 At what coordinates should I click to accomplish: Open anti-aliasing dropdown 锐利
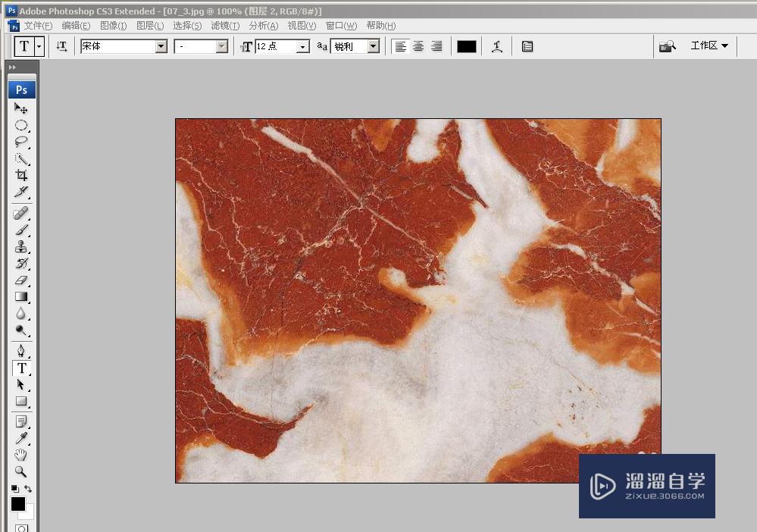(373, 46)
